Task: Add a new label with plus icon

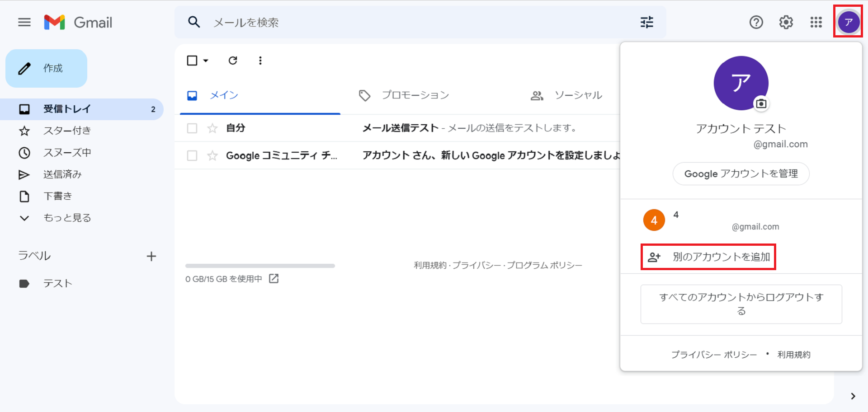Action: coord(151,257)
